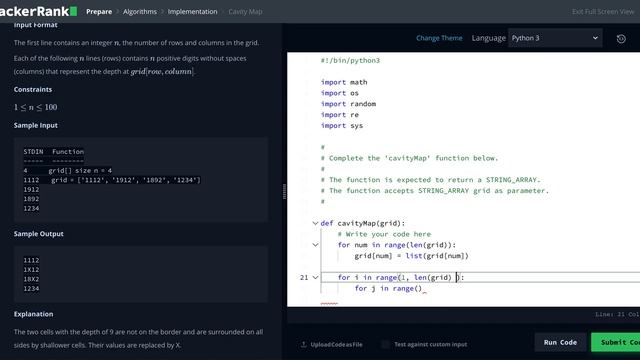Click the Run Code button
This screenshot has width=640, height=360.
point(560,342)
